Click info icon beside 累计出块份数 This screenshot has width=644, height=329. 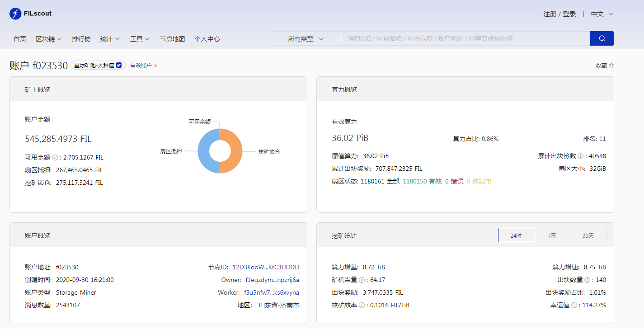coord(580,156)
